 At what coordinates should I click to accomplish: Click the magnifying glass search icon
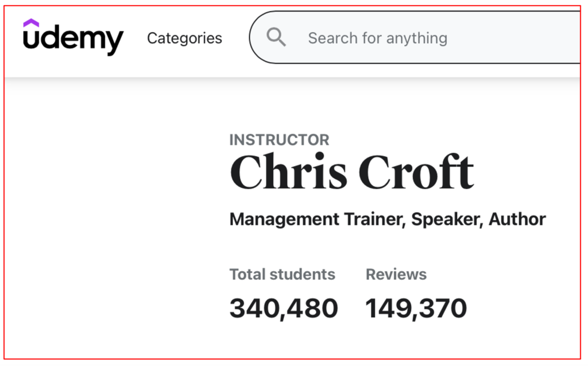point(276,38)
